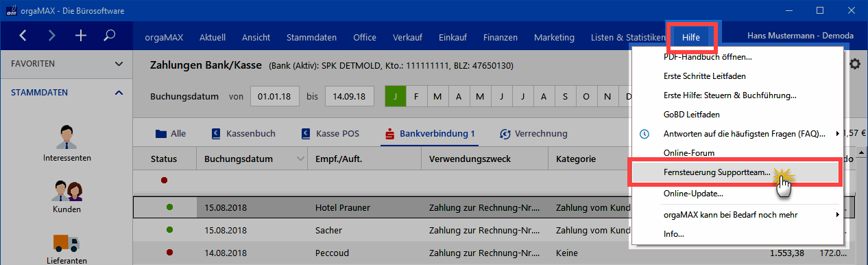Click the red status dot for Peccoud
This screenshot has height=265, width=868.
[x=169, y=253]
